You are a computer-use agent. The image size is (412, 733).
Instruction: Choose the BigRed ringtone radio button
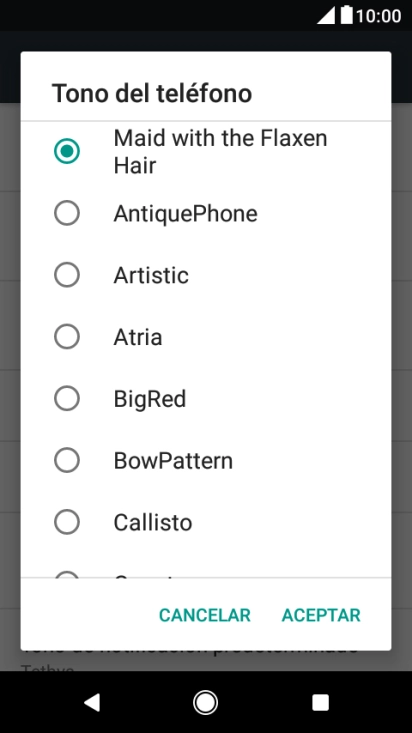(67, 398)
